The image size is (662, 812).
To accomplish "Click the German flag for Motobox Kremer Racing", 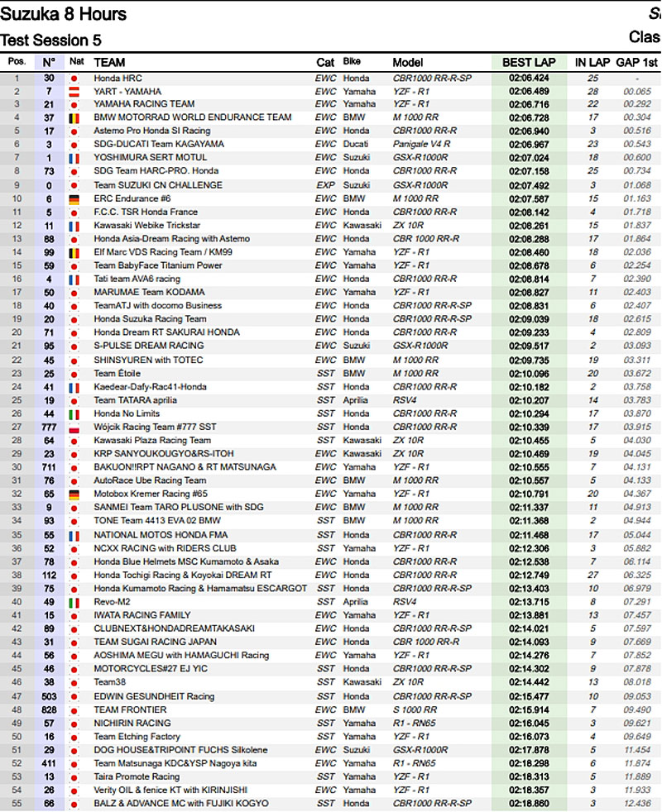I will [76, 494].
